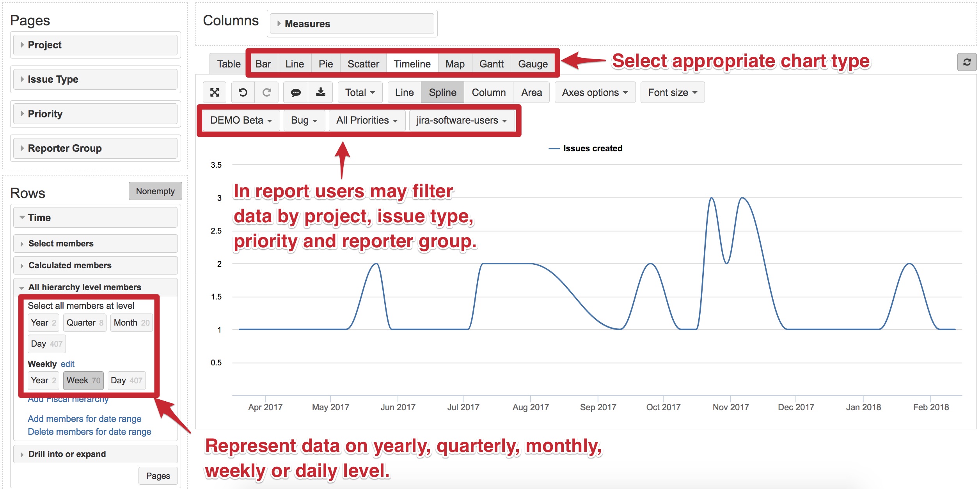This screenshot has height=489, width=980.
Task: Redo the last report change
Action: tap(267, 92)
